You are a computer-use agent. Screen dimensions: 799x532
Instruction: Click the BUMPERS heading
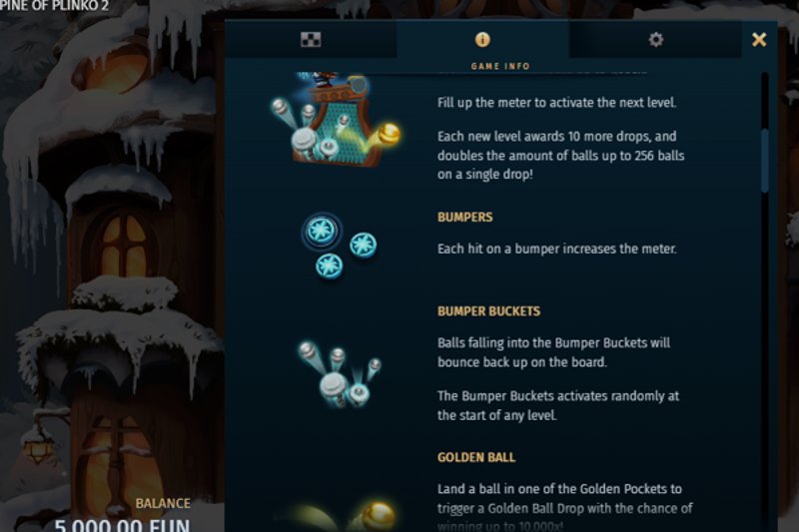464,217
